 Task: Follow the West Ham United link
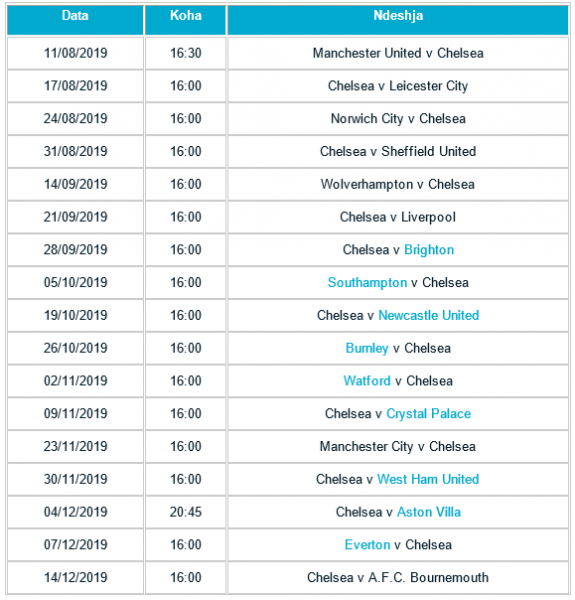tap(428, 479)
